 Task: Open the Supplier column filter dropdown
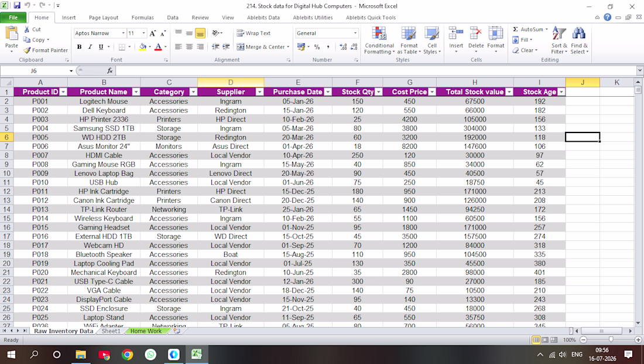(259, 92)
